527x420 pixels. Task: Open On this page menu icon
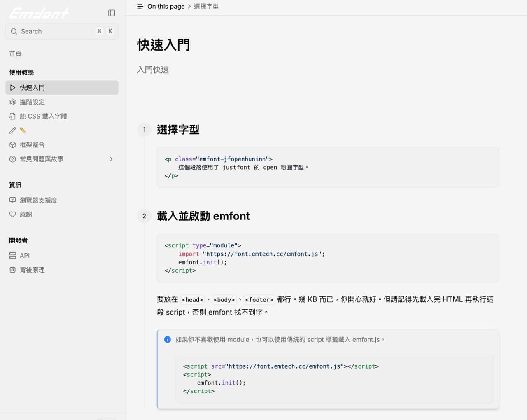click(x=140, y=7)
